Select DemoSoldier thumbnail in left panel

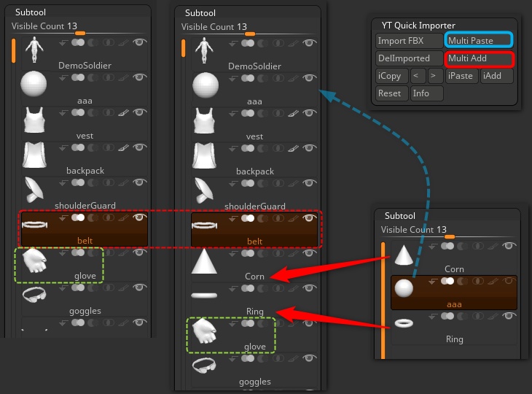pos(34,50)
